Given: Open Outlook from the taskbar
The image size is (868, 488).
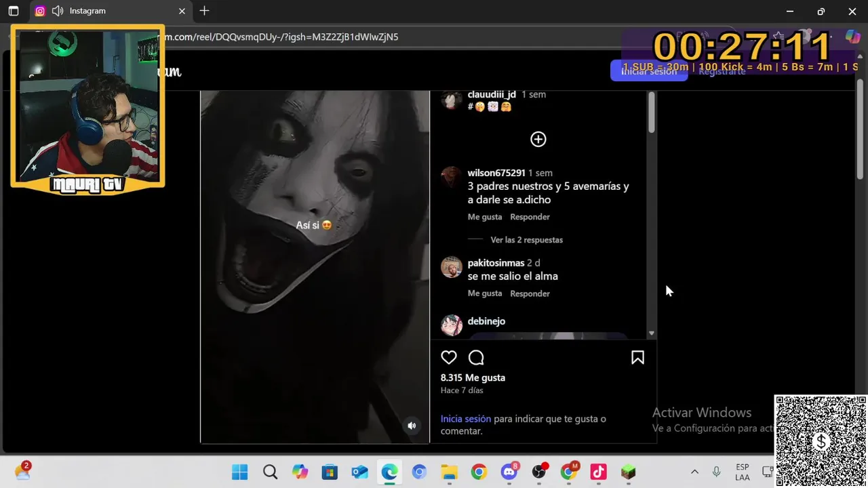Looking at the screenshot, I should point(359,472).
